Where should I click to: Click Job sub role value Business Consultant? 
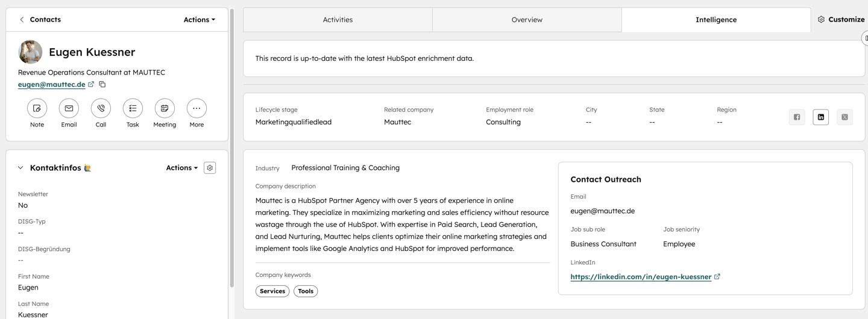[x=603, y=244]
